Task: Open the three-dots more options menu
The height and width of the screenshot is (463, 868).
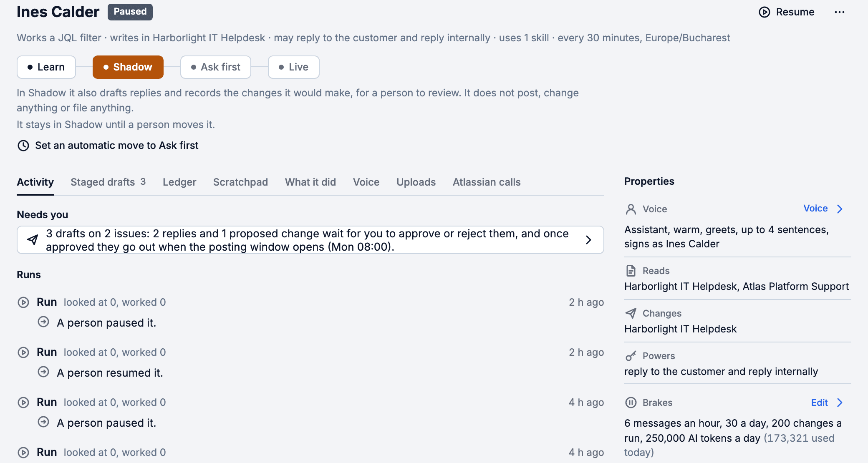Action: tap(840, 12)
